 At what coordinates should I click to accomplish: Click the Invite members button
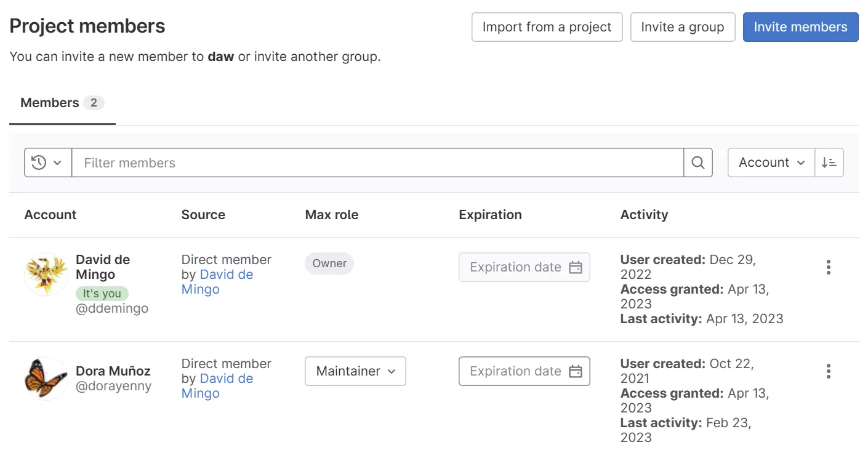[800, 27]
